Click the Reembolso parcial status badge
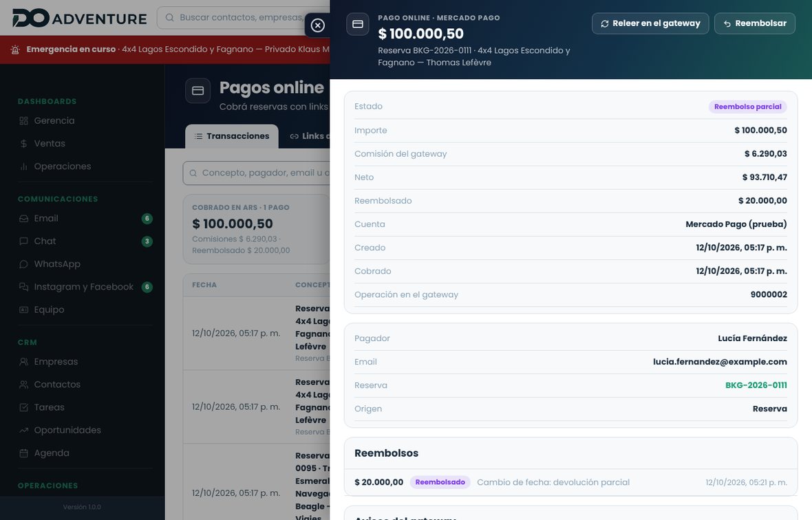Viewport: 812px width, 520px height. click(748, 107)
